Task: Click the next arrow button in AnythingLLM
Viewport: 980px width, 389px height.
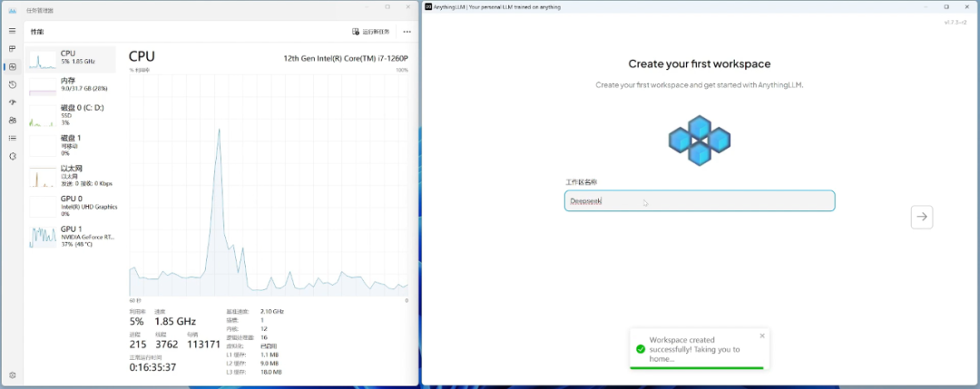Action: click(922, 217)
